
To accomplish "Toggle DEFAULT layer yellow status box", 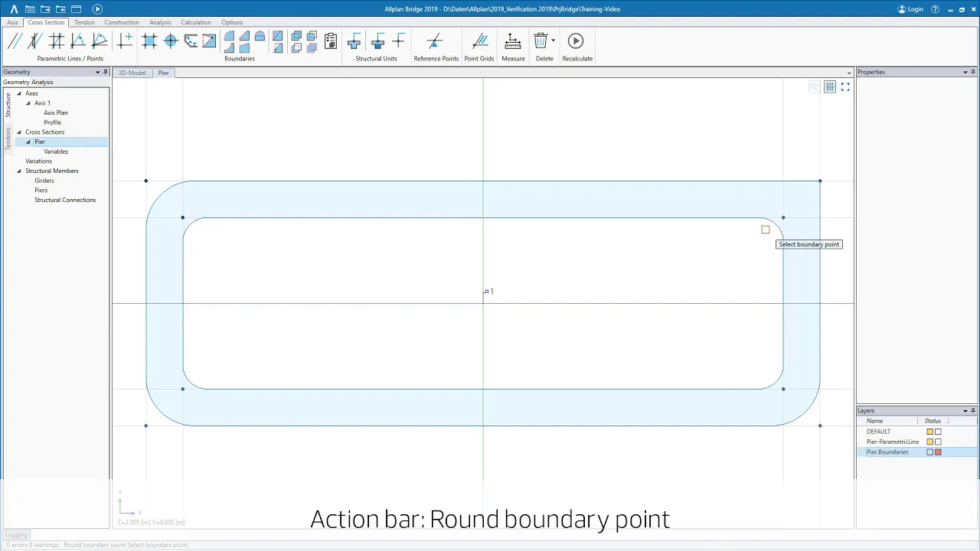I will [930, 432].
